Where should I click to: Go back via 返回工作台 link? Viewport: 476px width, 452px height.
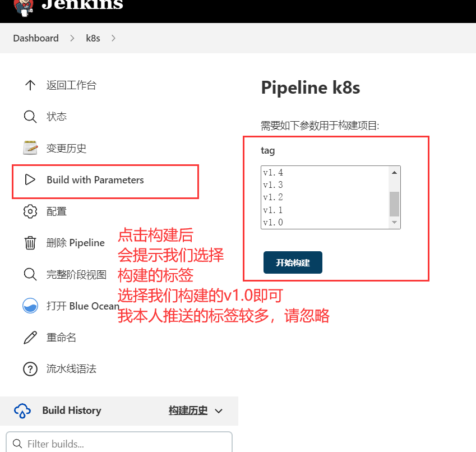(x=71, y=85)
